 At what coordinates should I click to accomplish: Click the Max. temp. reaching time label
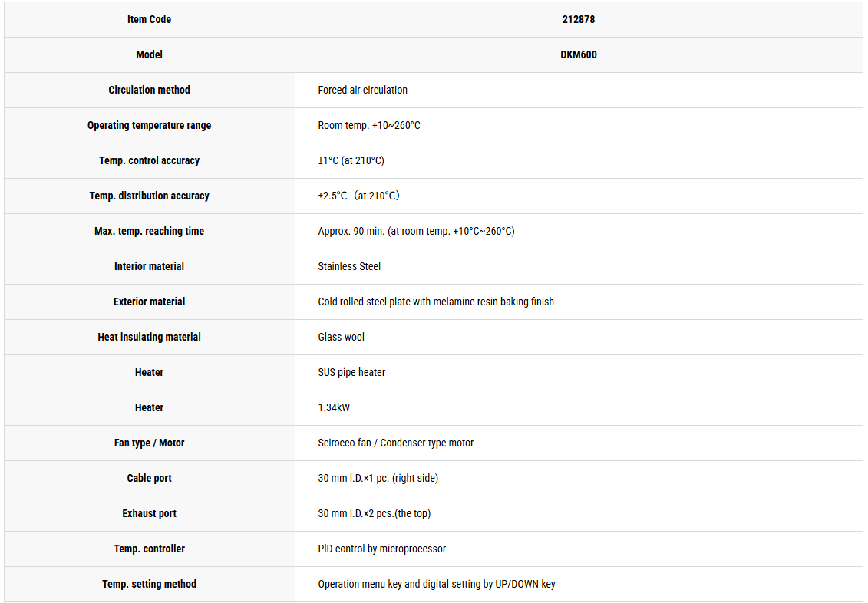pos(149,231)
